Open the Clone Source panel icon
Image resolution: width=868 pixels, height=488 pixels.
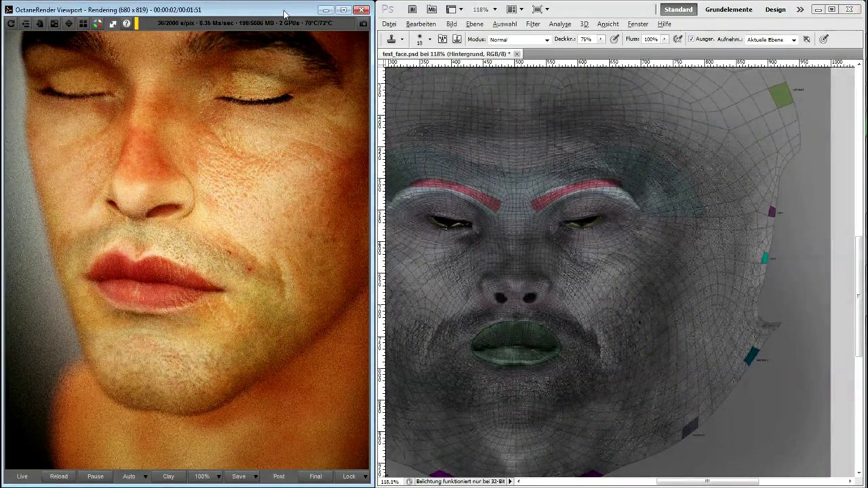pyautogui.click(x=457, y=39)
